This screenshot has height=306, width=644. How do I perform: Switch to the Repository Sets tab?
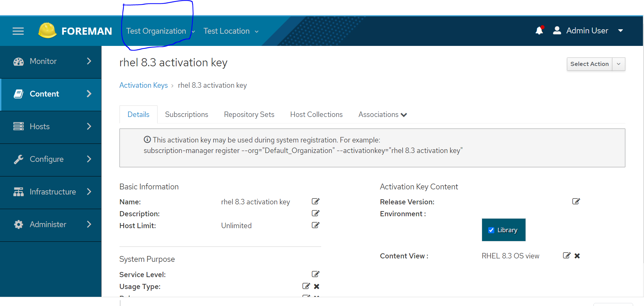point(249,115)
